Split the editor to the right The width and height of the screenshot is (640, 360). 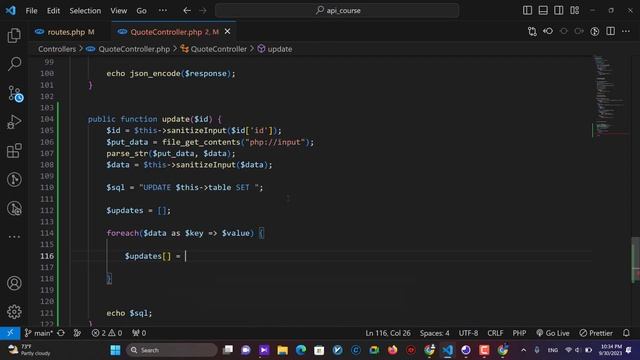click(x=611, y=31)
